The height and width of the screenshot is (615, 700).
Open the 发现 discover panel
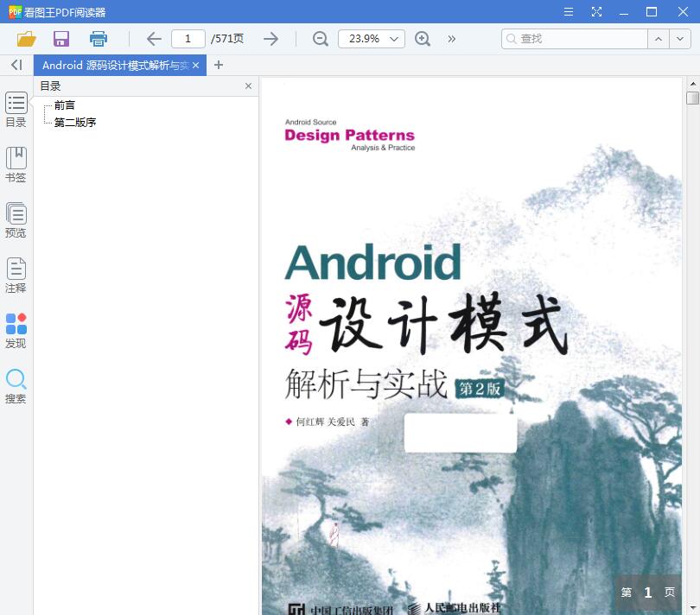(16, 329)
